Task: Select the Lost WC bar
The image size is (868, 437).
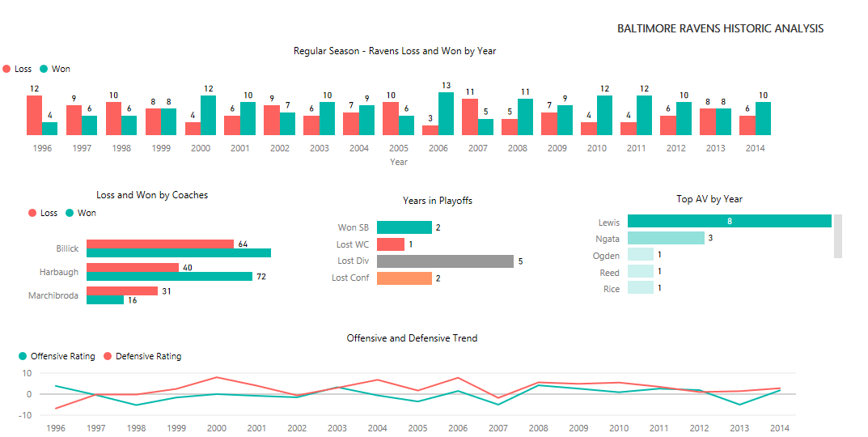Action: tap(391, 244)
